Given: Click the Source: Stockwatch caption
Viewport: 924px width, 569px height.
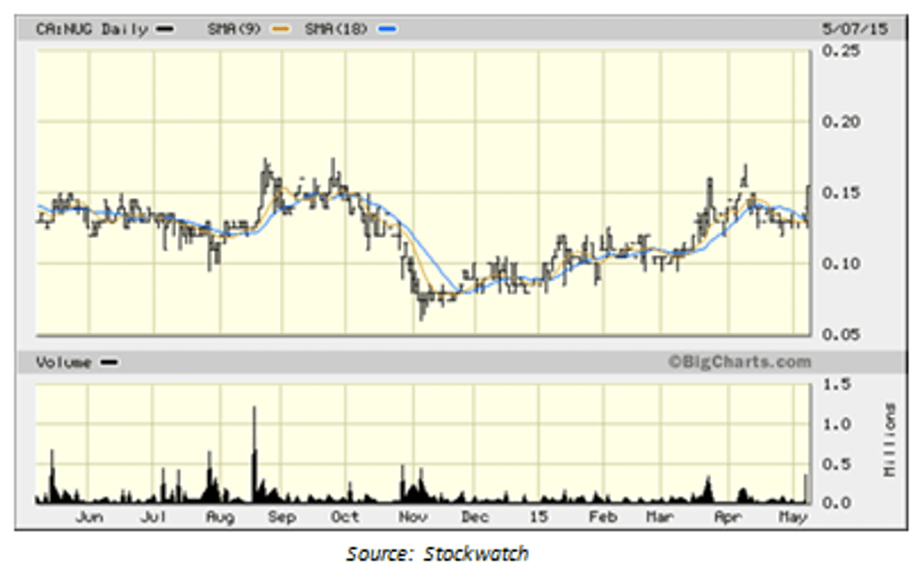Looking at the screenshot, I should point(437,552).
